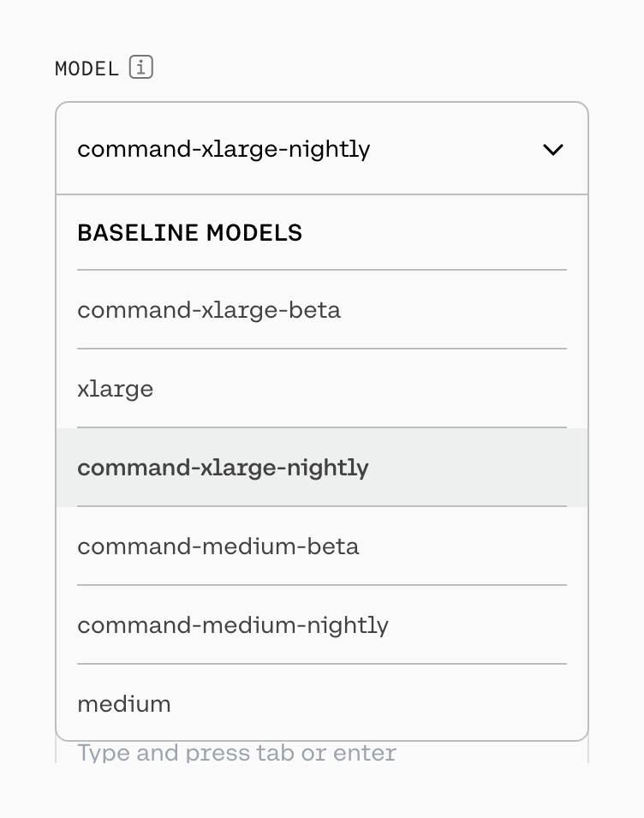Click the MODEL label text
The height and width of the screenshot is (818, 644).
[x=86, y=68]
